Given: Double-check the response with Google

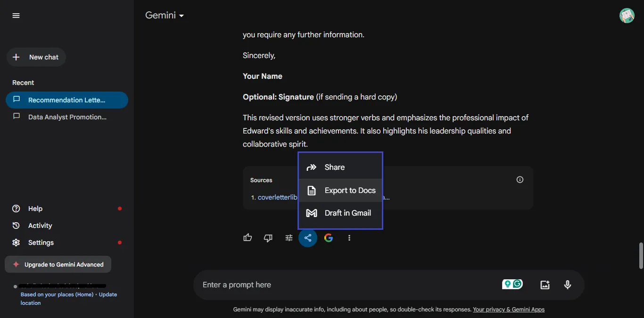Looking at the screenshot, I should pos(329,237).
